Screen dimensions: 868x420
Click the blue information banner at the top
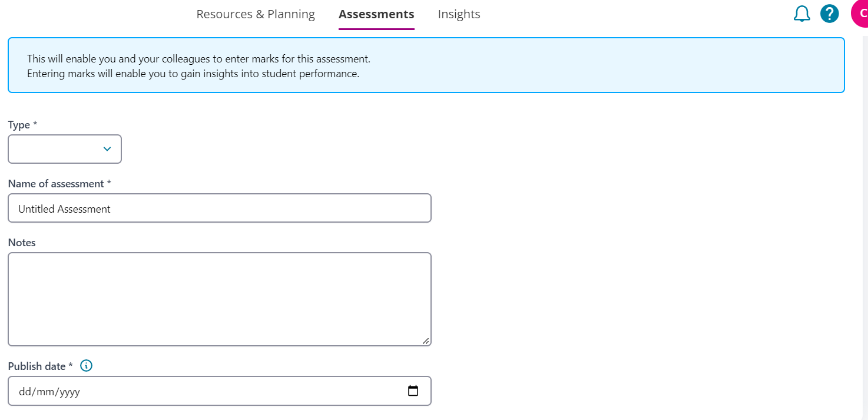[x=425, y=65]
